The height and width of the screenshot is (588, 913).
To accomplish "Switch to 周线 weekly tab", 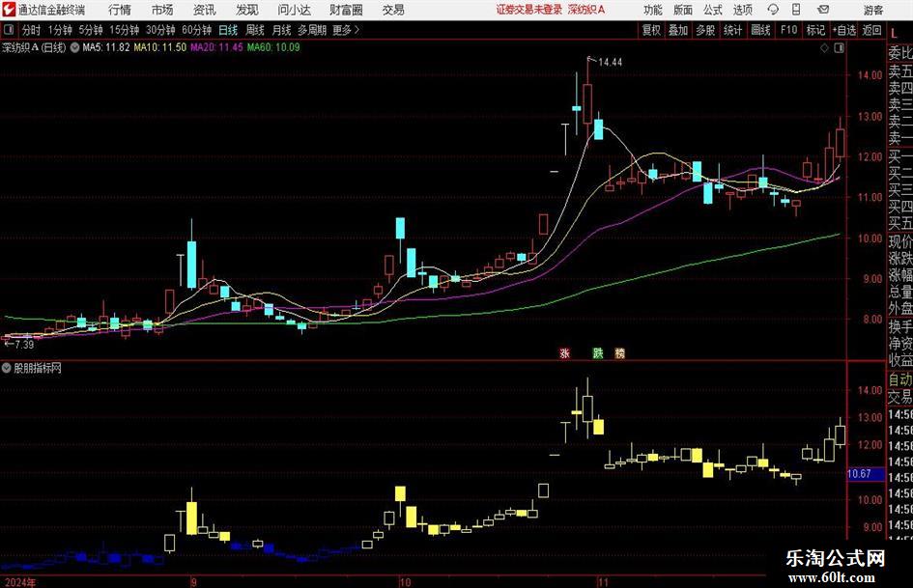I will (x=254, y=30).
